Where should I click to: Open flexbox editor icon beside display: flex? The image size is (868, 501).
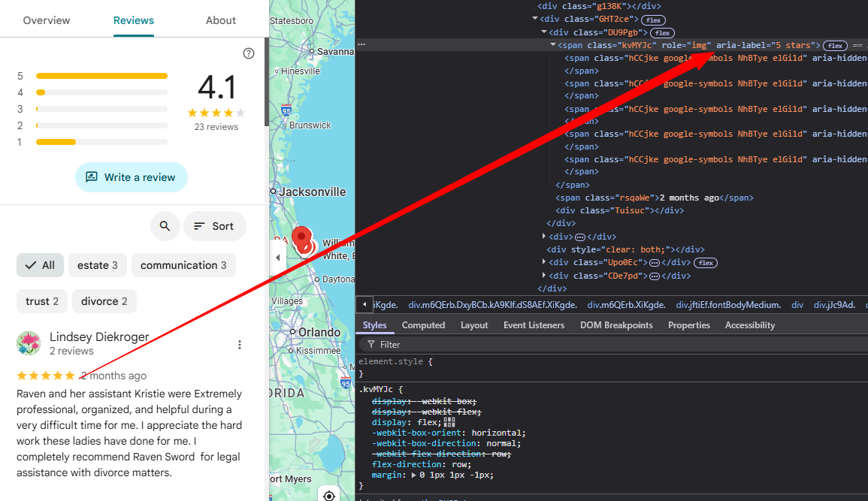(449, 422)
